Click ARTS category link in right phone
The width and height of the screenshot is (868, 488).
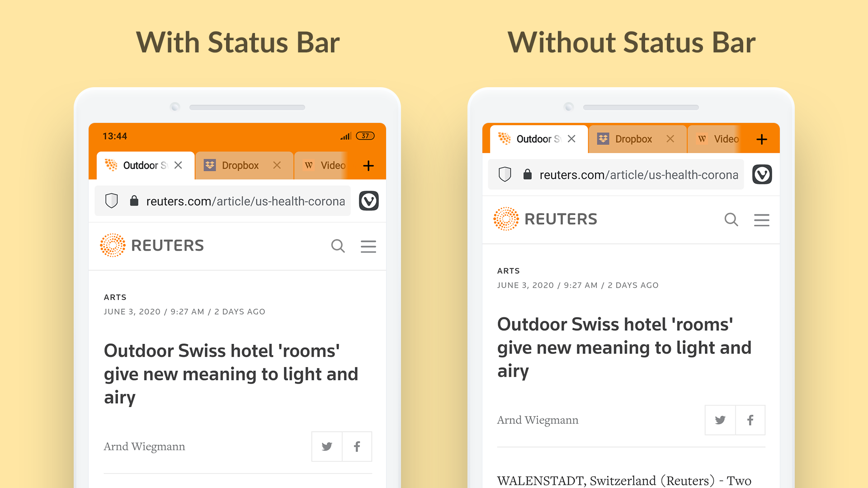pyautogui.click(x=509, y=271)
